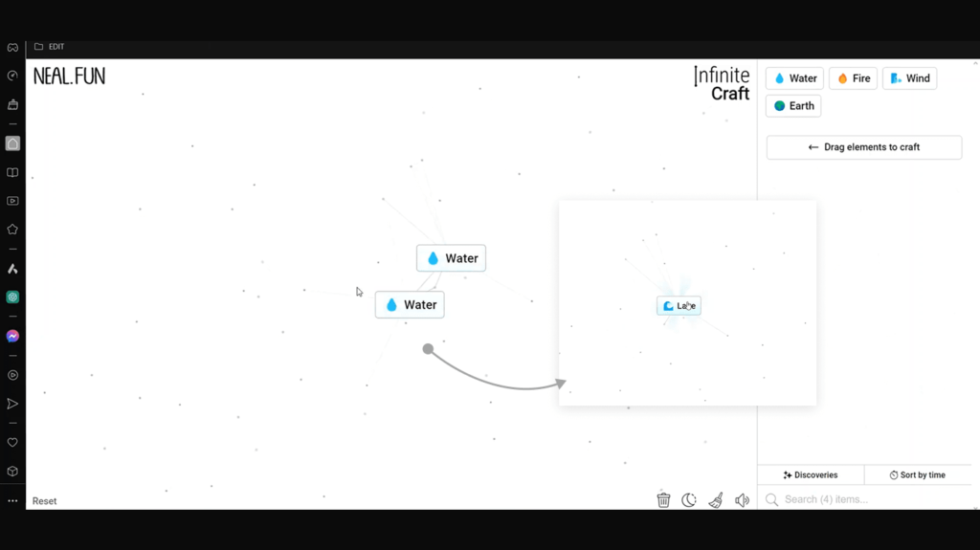Click the lower Water element on canvas
This screenshot has height=550, width=980.
tap(410, 305)
